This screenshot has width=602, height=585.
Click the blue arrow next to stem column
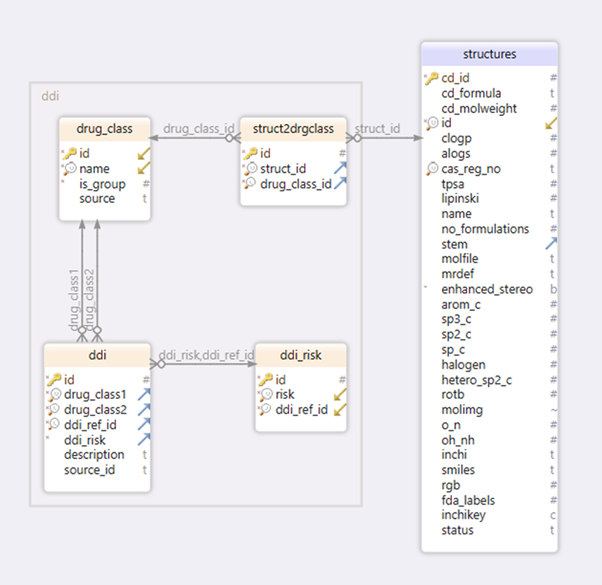551,243
